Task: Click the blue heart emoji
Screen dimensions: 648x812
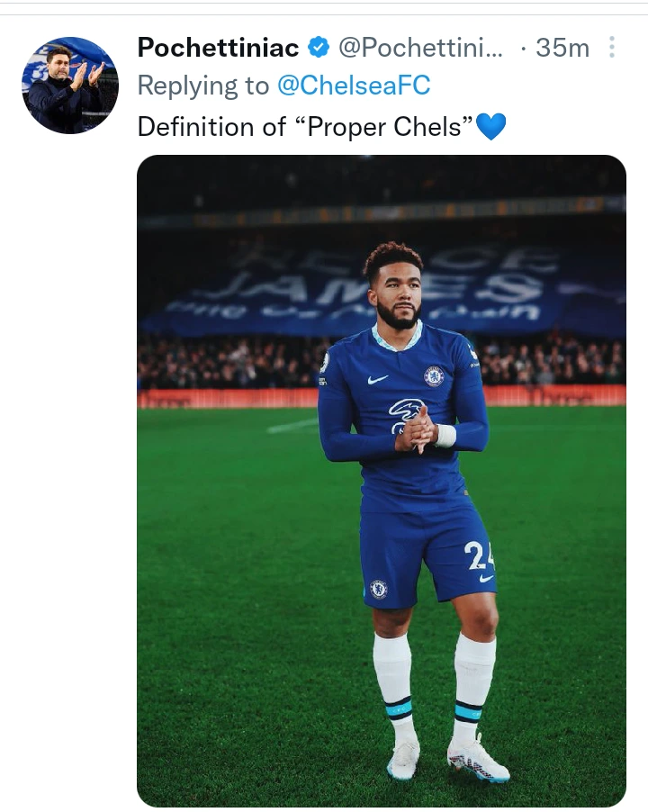Action: 490,127
